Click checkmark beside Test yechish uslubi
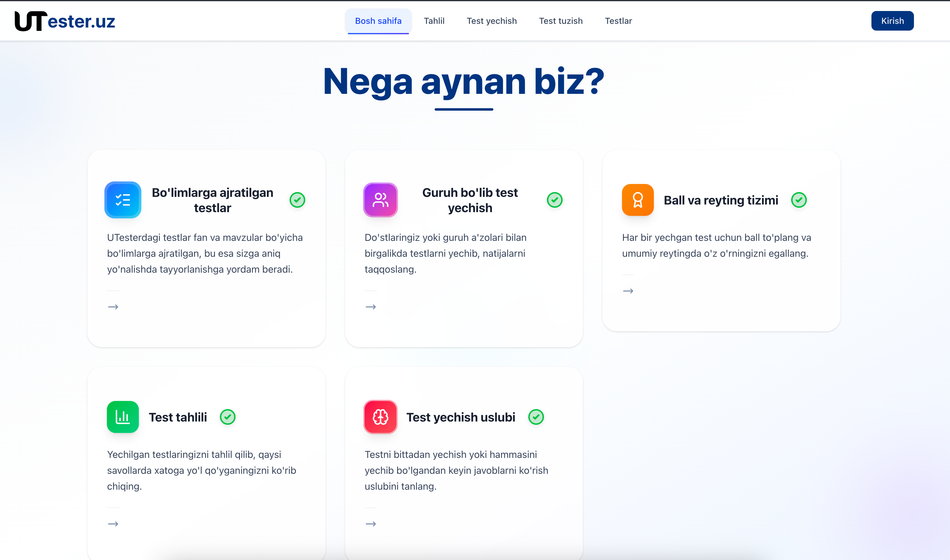 click(536, 417)
